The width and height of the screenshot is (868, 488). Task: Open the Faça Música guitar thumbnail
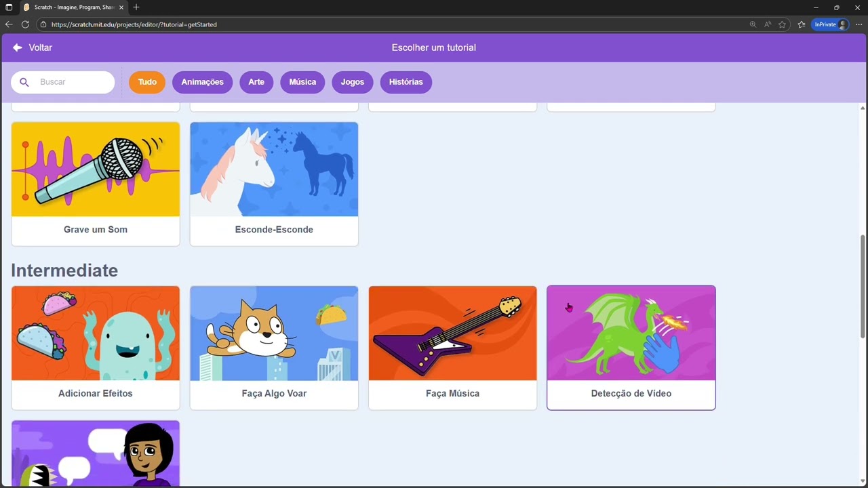pyautogui.click(x=452, y=333)
